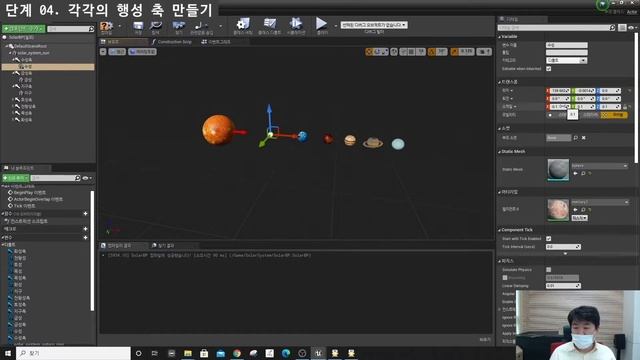640x360 pixels.
Task: Click the My Blueprint search field
Action: (x=56, y=178)
